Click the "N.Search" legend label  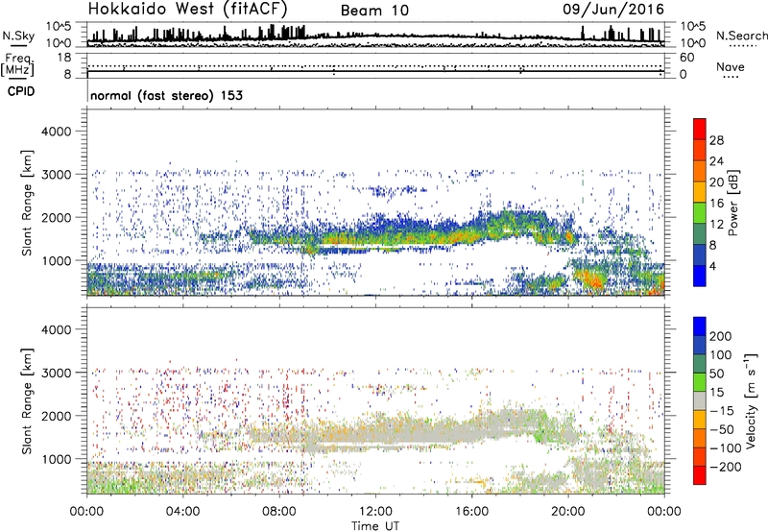coord(741,36)
